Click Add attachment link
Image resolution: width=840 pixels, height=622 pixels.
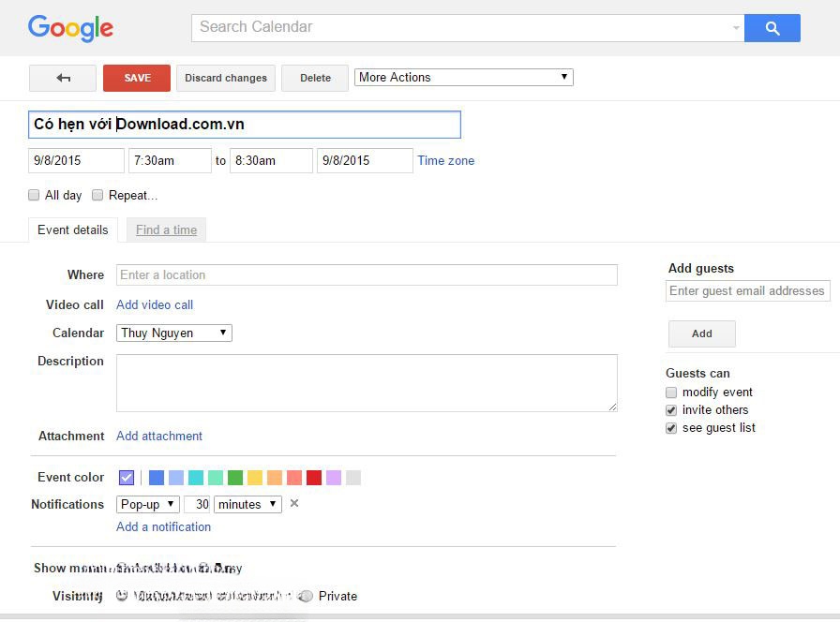point(159,436)
